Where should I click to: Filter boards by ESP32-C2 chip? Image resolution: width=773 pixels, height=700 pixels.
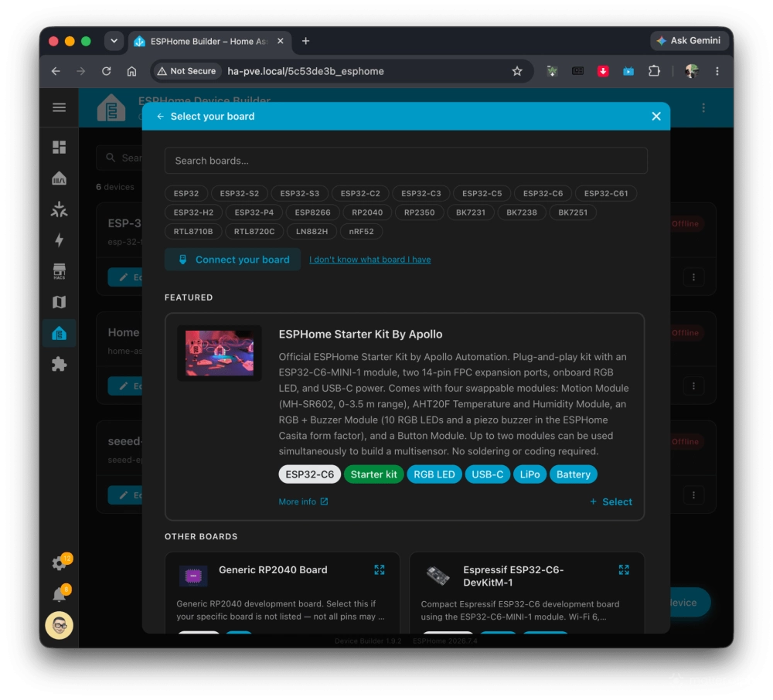pyautogui.click(x=360, y=194)
